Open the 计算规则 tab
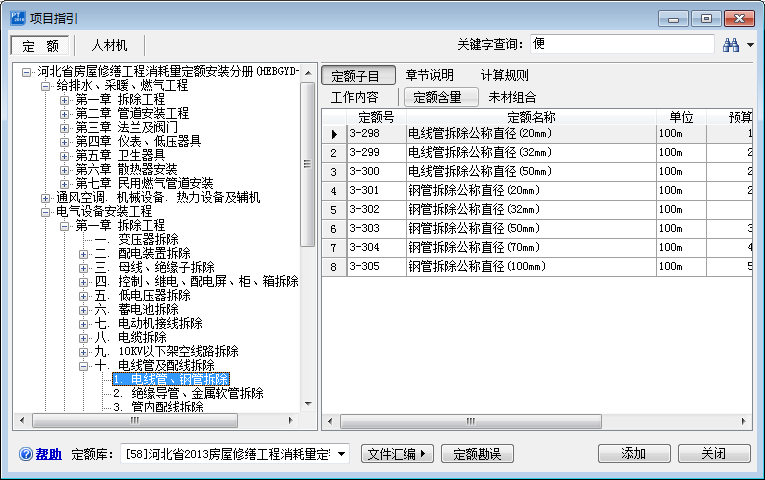 [x=504, y=75]
